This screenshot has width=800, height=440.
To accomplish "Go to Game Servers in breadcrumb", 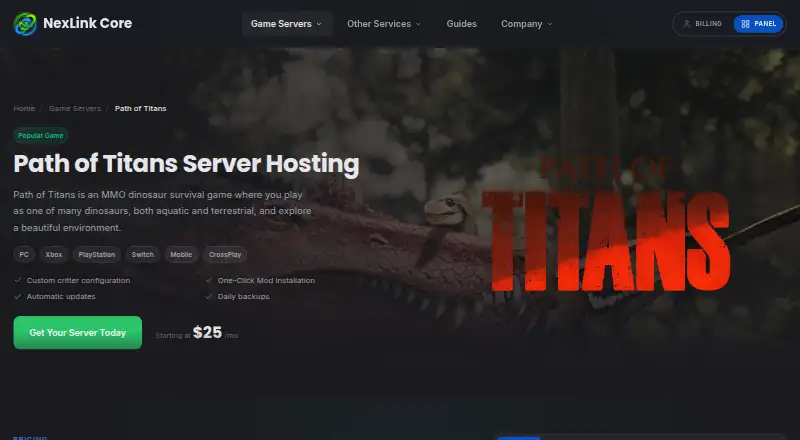I will pyautogui.click(x=75, y=109).
